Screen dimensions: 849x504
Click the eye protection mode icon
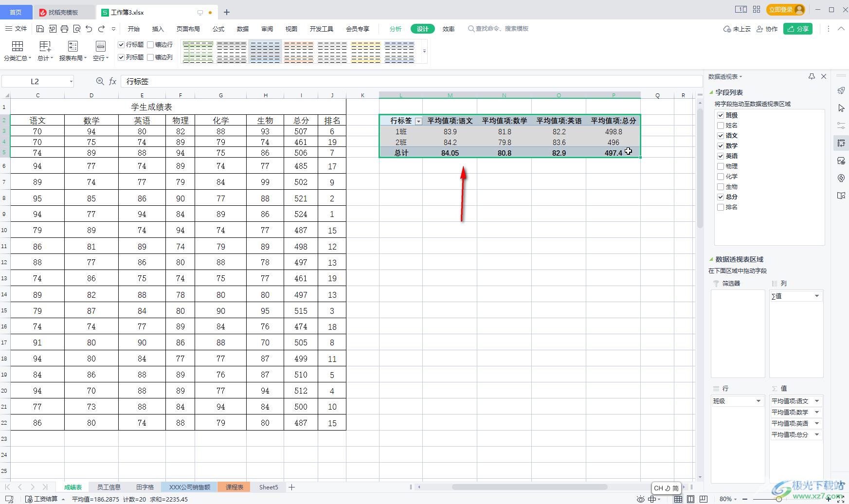tap(641, 499)
